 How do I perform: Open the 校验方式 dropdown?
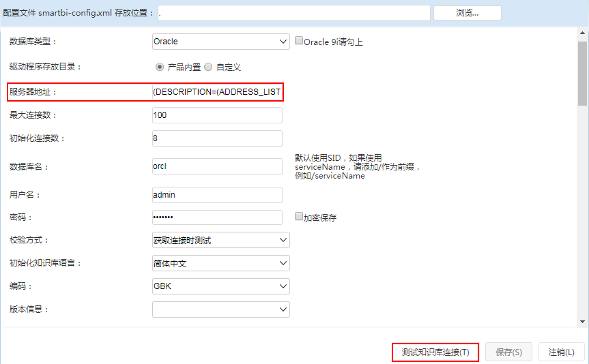(221, 240)
